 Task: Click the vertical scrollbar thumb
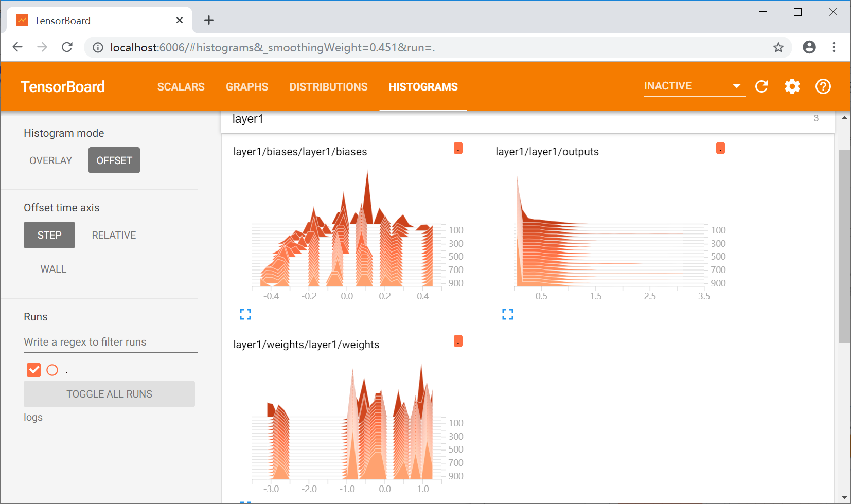click(x=844, y=246)
